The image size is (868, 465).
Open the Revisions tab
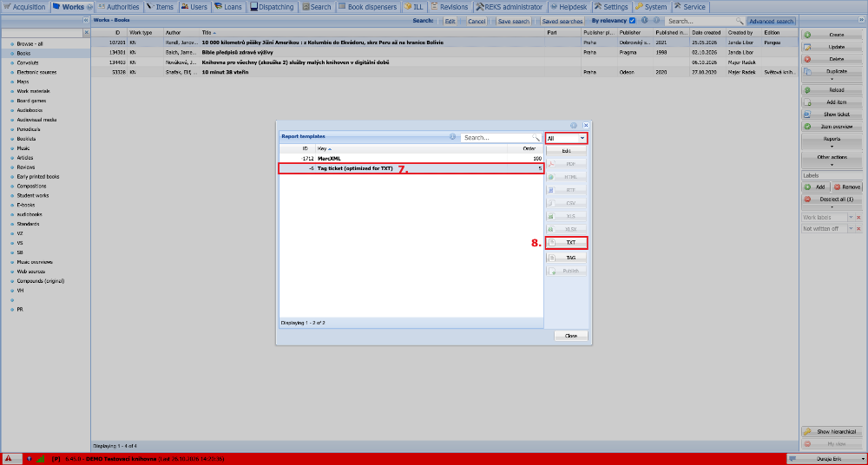[449, 7]
